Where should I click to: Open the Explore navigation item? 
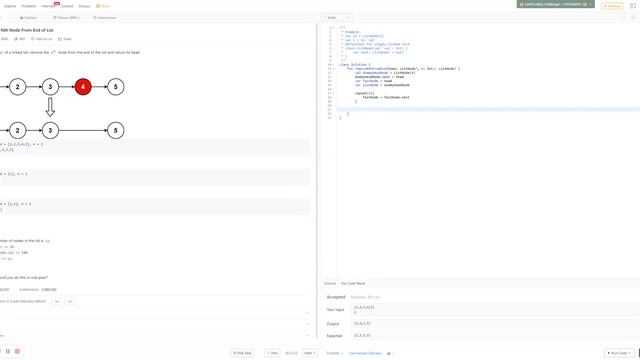tap(10, 6)
